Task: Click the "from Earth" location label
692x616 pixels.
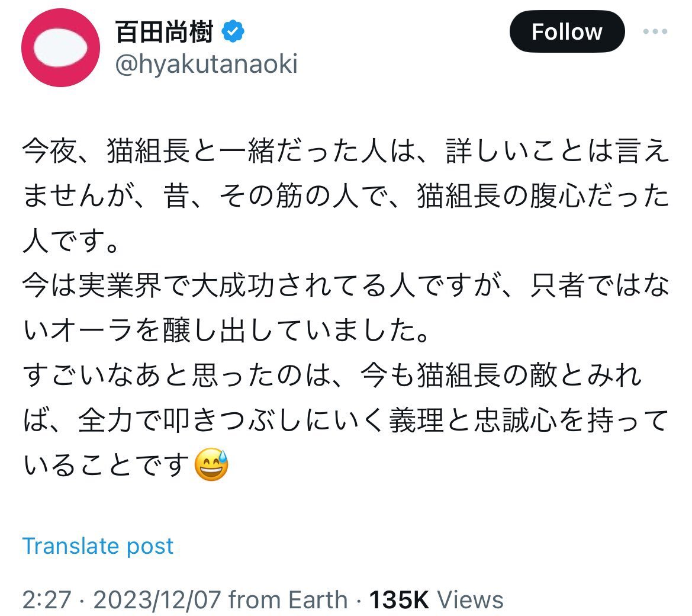Action: (x=288, y=599)
